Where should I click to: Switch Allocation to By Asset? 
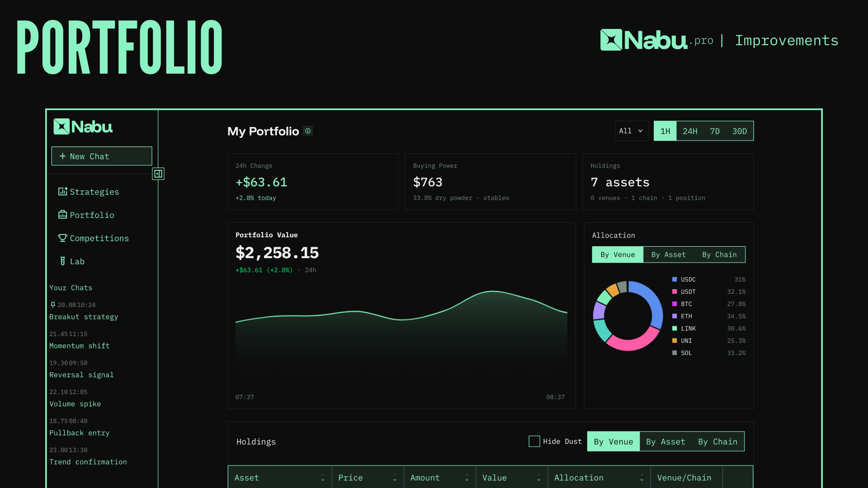click(669, 255)
